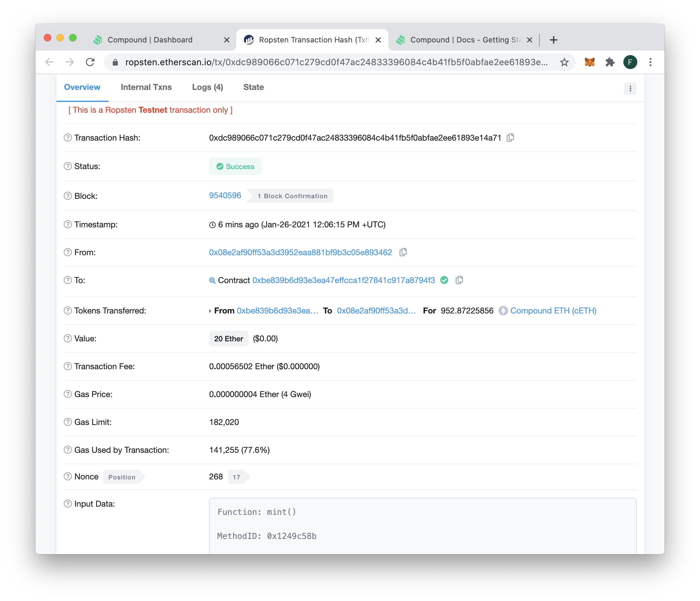Close the Compound Docs tab
Image resolution: width=700 pixels, height=601 pixels.
pyautogui.click(x=529, y=40)
